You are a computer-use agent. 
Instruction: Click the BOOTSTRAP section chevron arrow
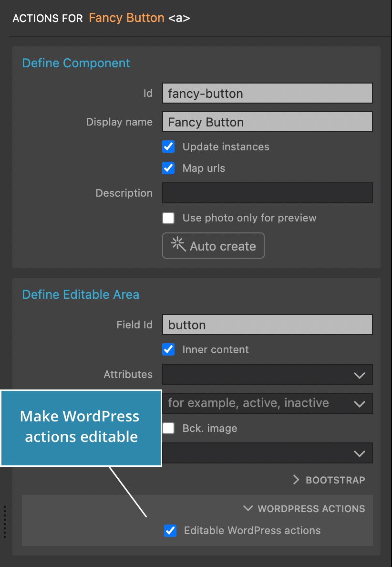click(296, 480)
